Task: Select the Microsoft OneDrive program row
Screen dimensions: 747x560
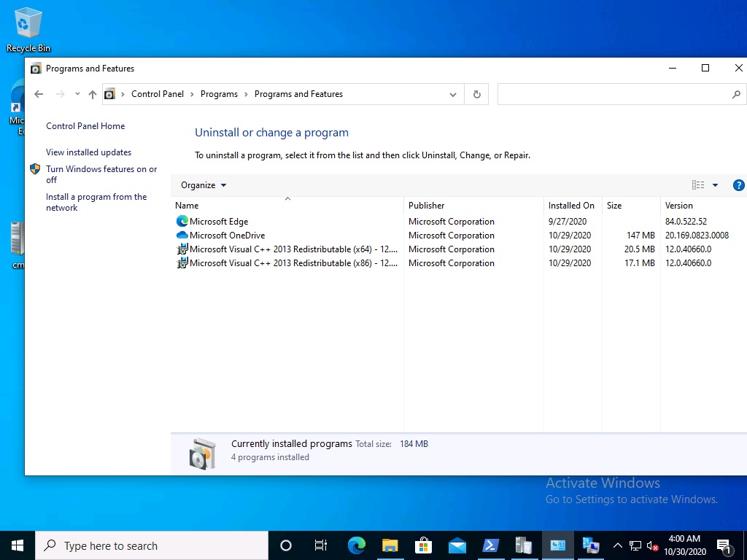Action: [460, 236]
